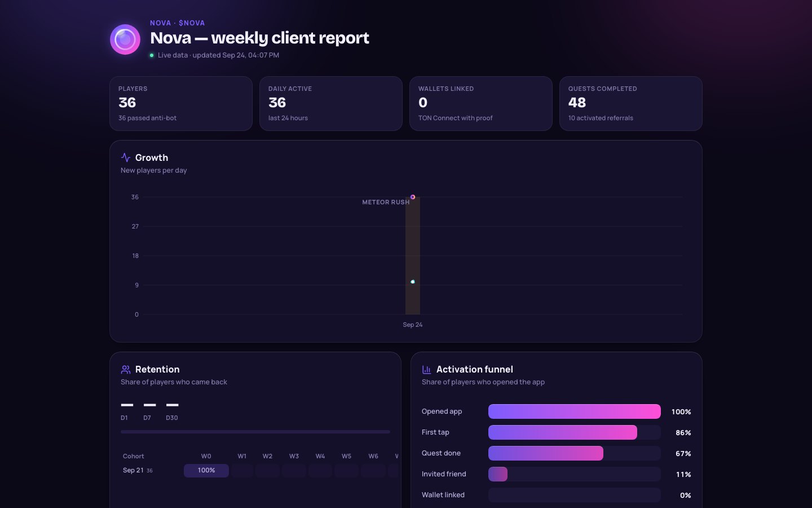Click the 'updated Sep 24, 04:07 PM' text
Image resolution: width=812 pixels, height=508 pixels.
236,55
